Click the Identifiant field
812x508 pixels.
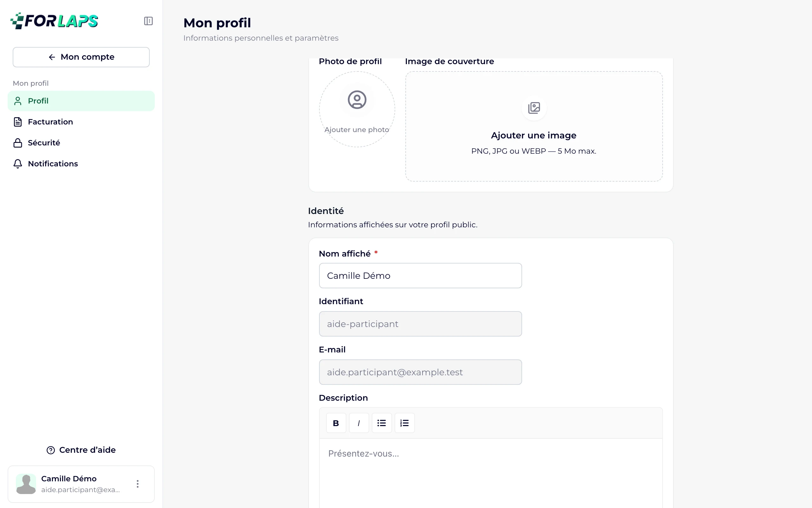(x=420, y=324)
